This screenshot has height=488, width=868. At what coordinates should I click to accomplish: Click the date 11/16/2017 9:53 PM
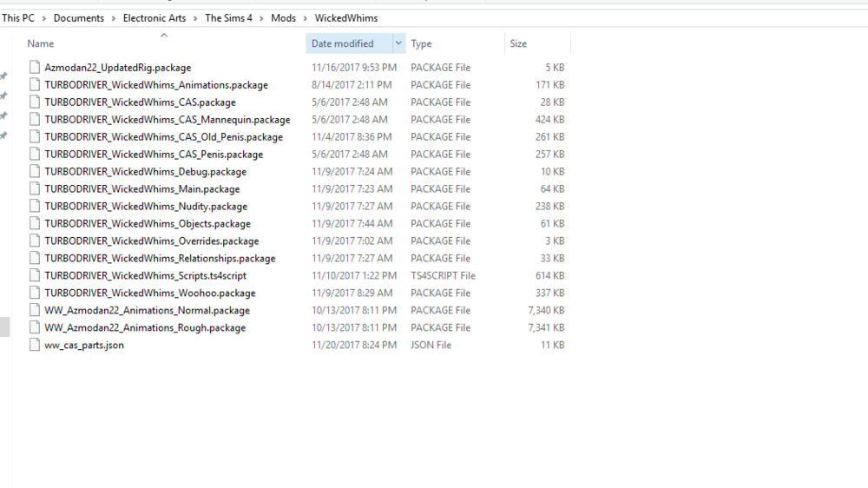pyautogui.click(x=354, y=68)
